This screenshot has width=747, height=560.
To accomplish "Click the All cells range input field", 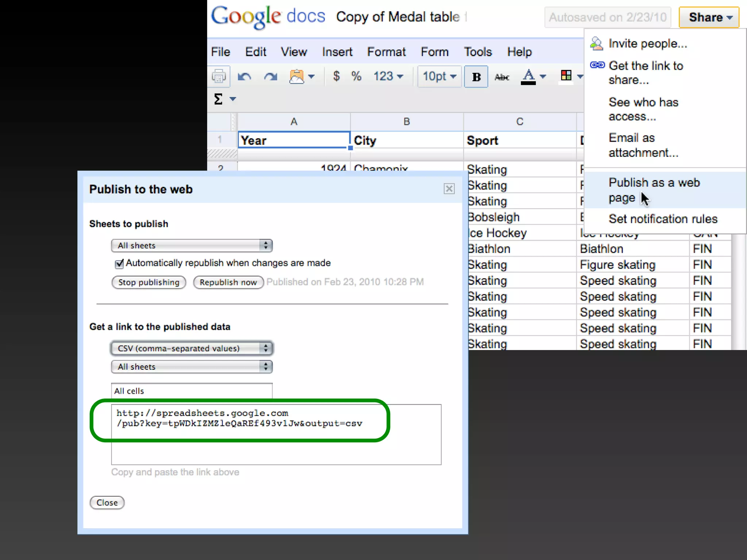I will (192, 391).
